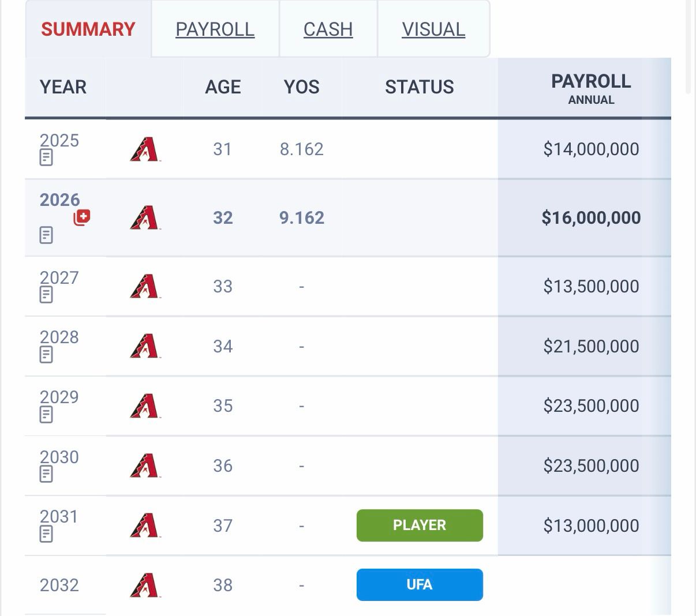
Task: Open the 2028 contract notes icon
Action: (46, 355)
